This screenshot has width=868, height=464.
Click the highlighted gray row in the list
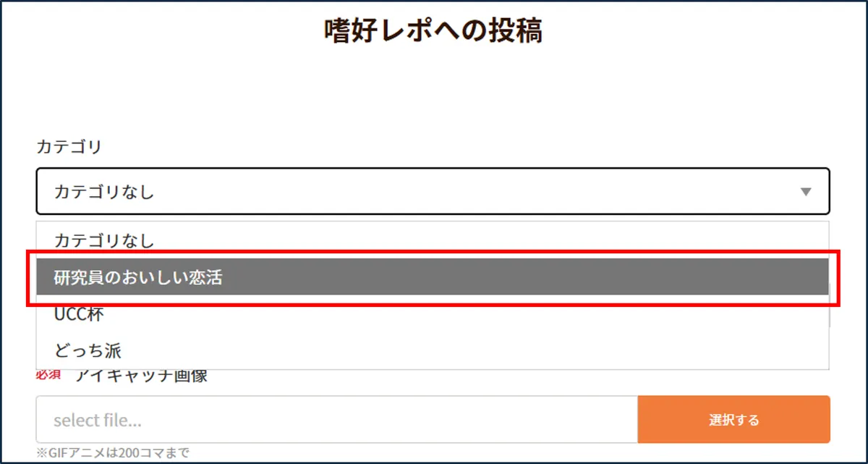tap(433, 277)
